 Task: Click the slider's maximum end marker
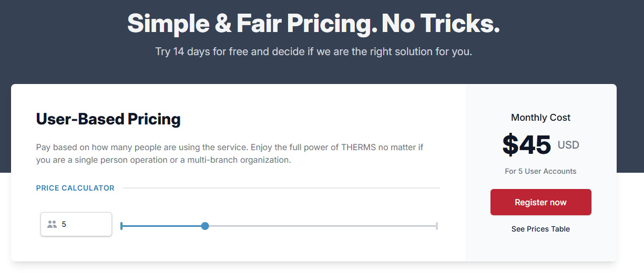(437, 226)
